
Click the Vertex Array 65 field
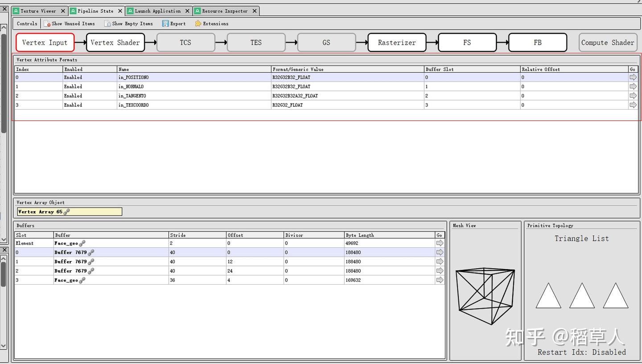point(70,212)
